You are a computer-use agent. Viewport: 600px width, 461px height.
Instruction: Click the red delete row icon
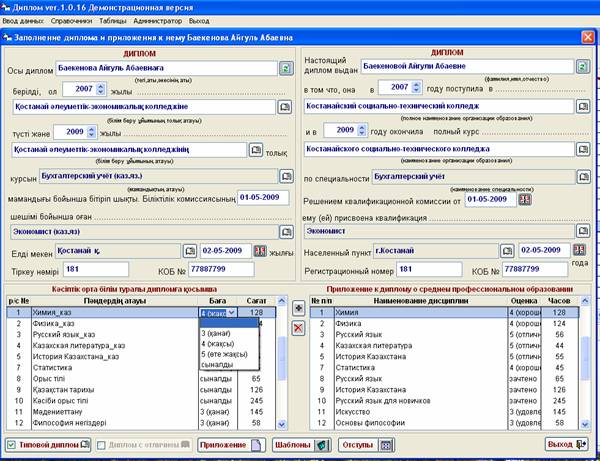point(297,327)
